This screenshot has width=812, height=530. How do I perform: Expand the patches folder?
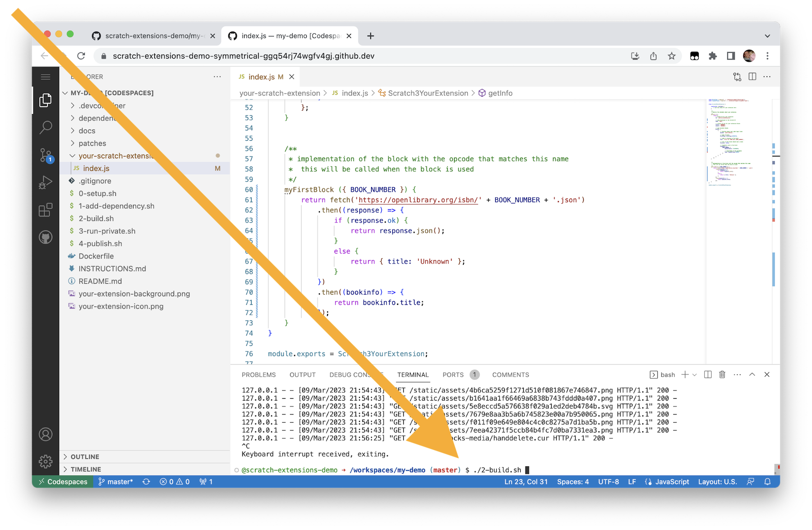(92, 143)
